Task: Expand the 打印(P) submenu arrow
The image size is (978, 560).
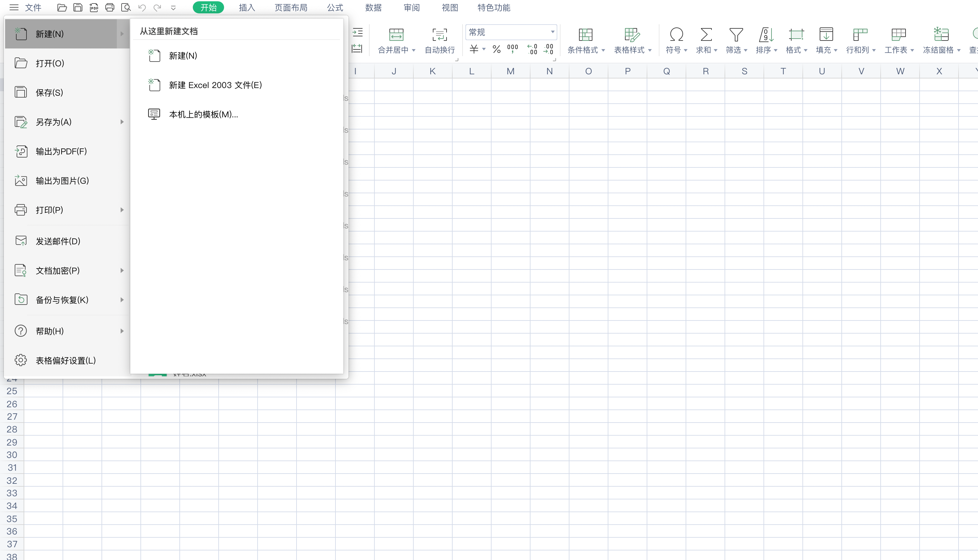Action: 122,210
